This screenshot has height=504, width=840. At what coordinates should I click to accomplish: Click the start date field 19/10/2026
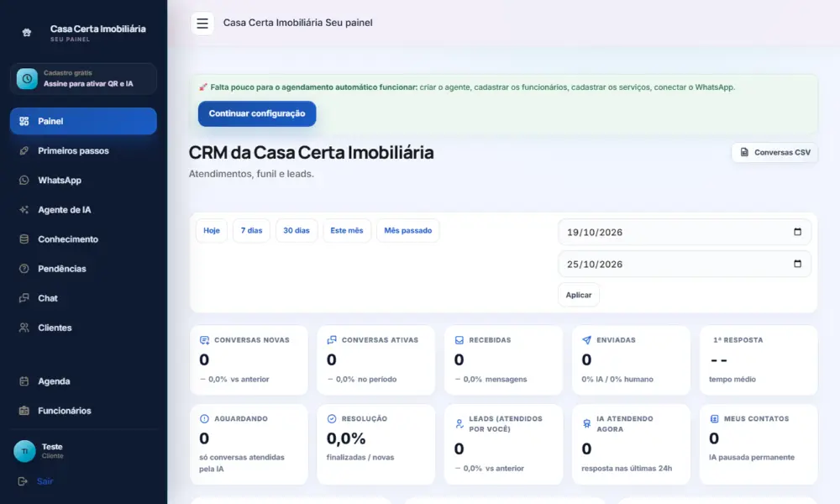[685, 232]
